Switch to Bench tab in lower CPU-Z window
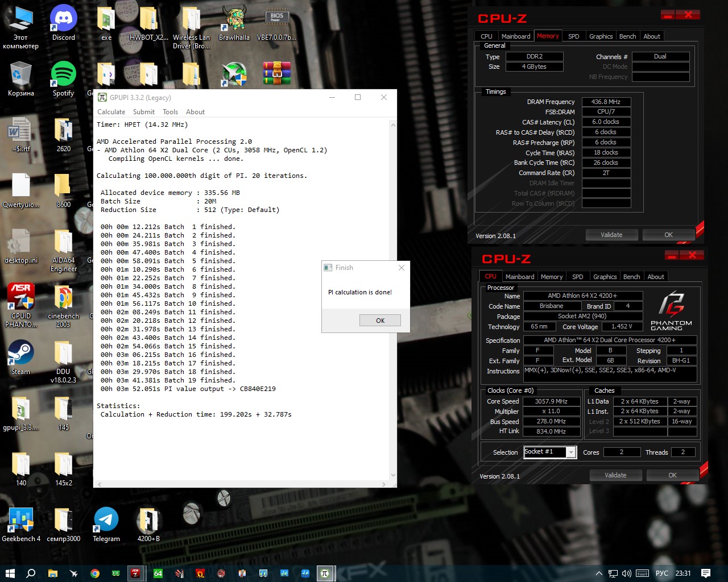 pos(631,277)
